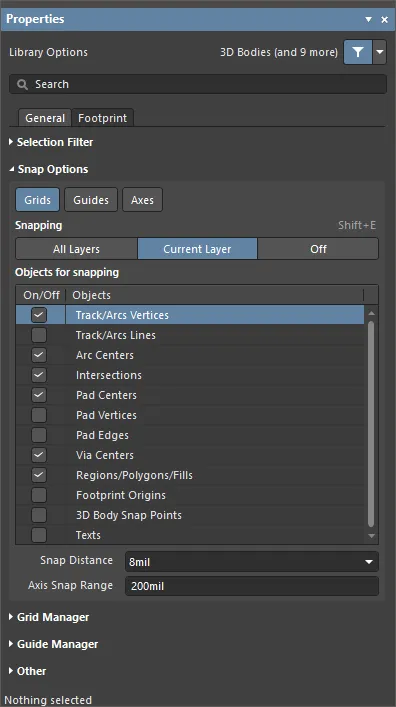Switch to the Footprint tab
The width and height of the screenshot is (396, 707).
pos(102,118)
